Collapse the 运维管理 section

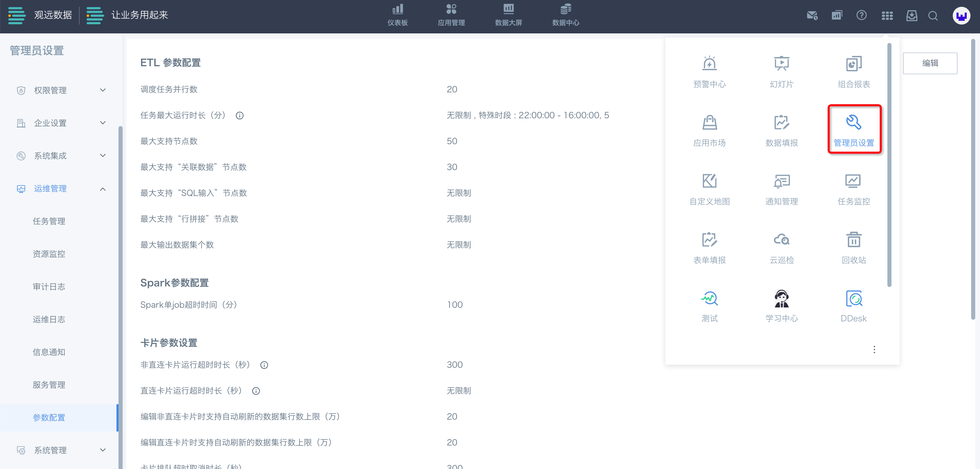61,188
